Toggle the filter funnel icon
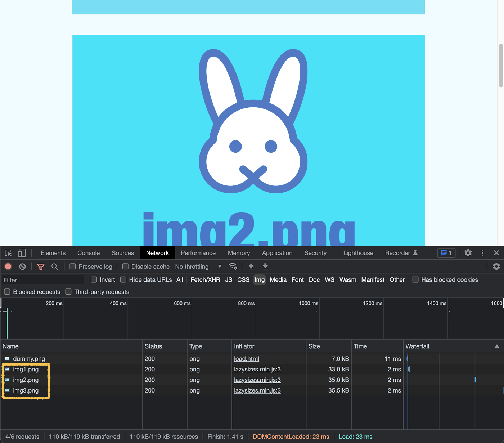 41,267
